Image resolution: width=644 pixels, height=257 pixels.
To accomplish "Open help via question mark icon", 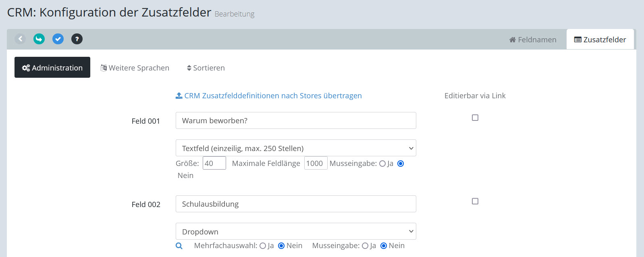I will (x=77, y=39).
